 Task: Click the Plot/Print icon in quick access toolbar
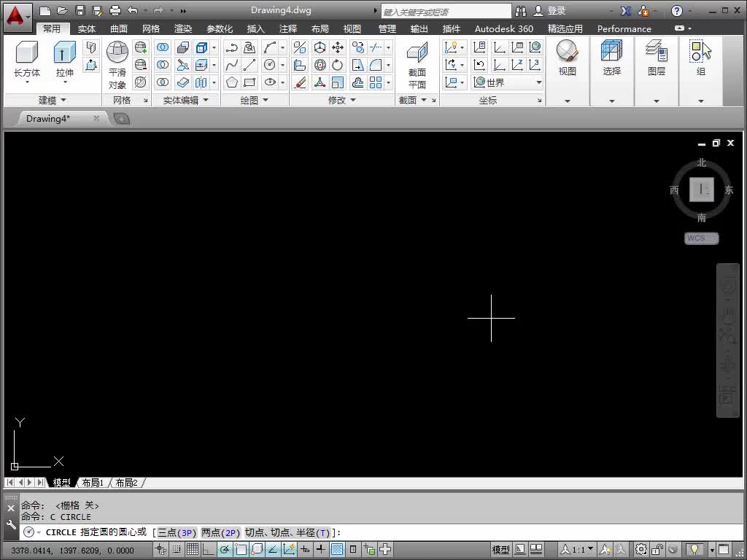pyautogui.click(x=115, y=10)
